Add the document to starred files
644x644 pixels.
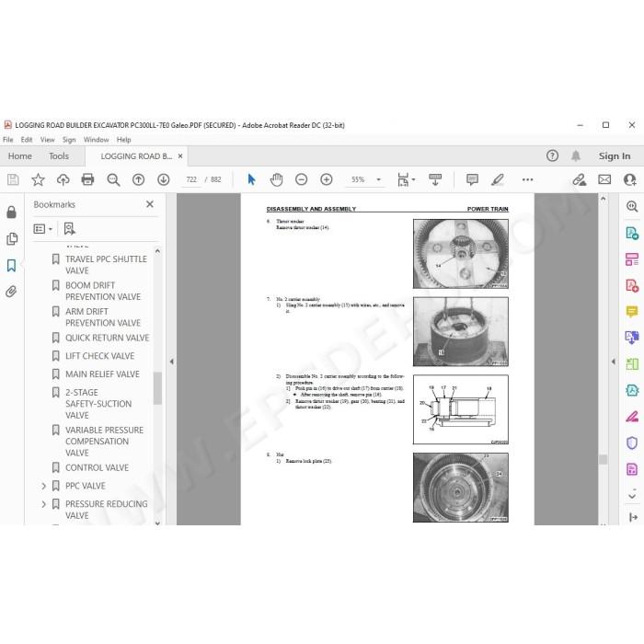tap(38, 179)
